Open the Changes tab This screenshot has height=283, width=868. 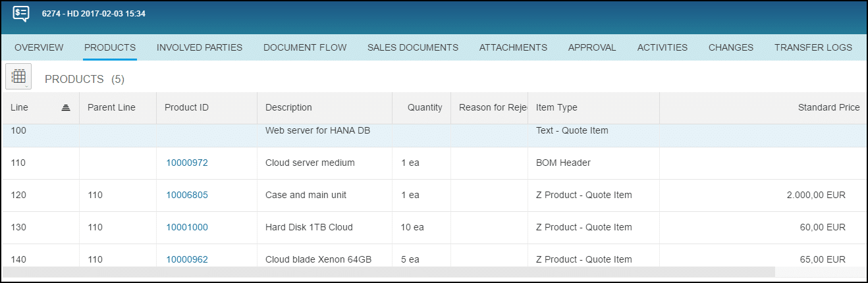(x=730, y=47)
